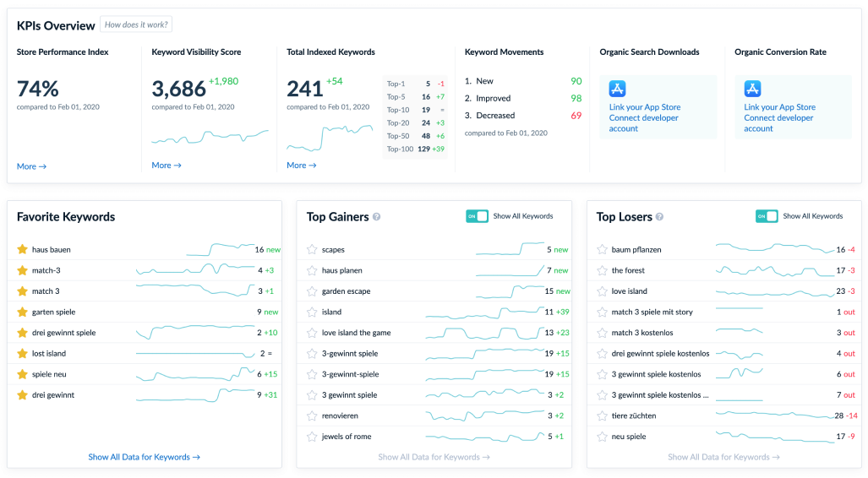Screen dimensions: 868x478
Task: Star the 'jewels of rome' keyword
Action: tap(313, 437)
